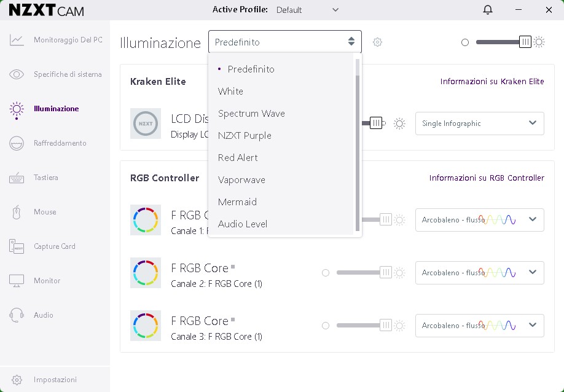Image resolution: width=564 pixels, height=392 pixels.
Task: Pick the Vaporwave preset option
Action: 241,180
